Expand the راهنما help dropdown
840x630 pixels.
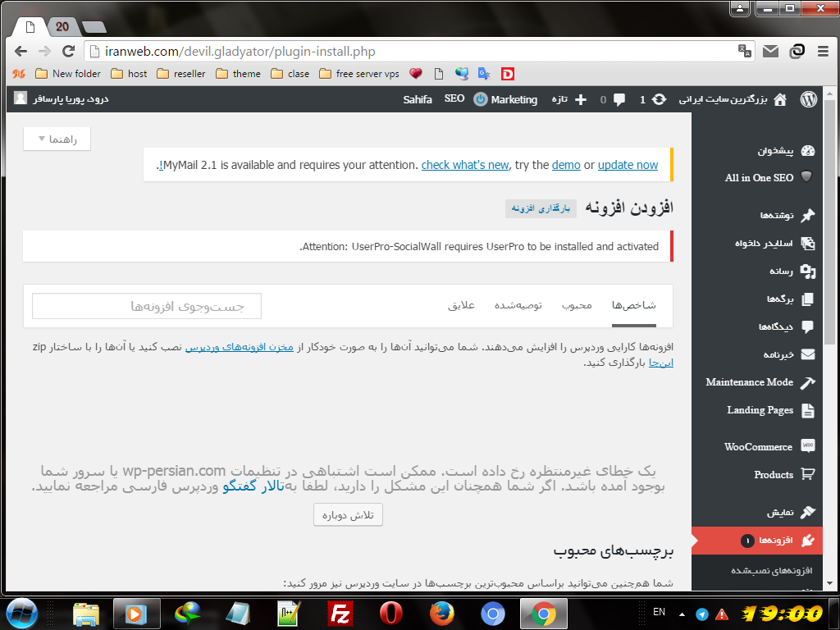(x=57, y=139)
